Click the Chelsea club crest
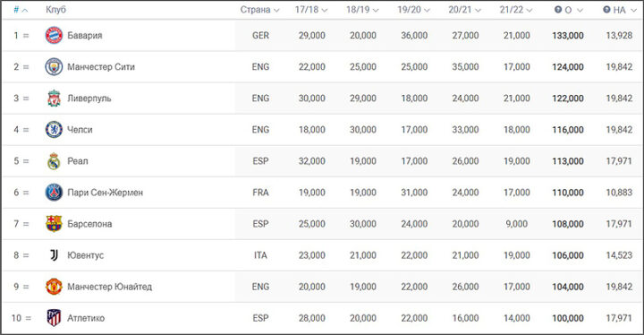 54,130
